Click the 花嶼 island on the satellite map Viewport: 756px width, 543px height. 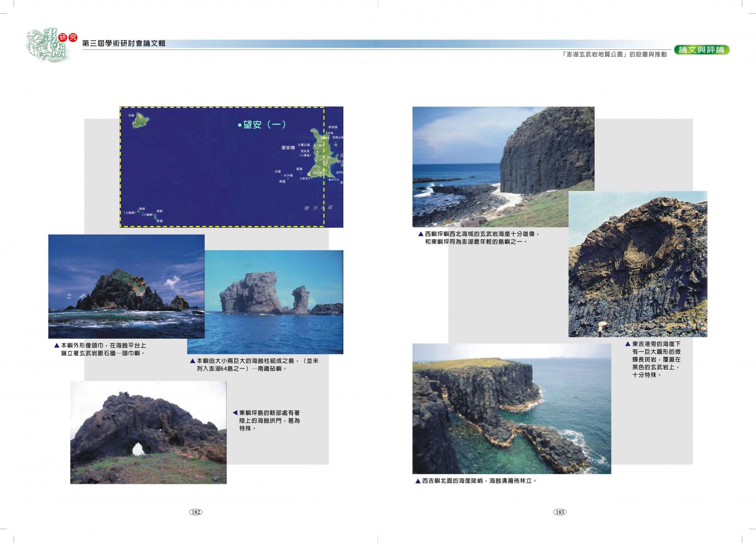click(x=141, y=120)
